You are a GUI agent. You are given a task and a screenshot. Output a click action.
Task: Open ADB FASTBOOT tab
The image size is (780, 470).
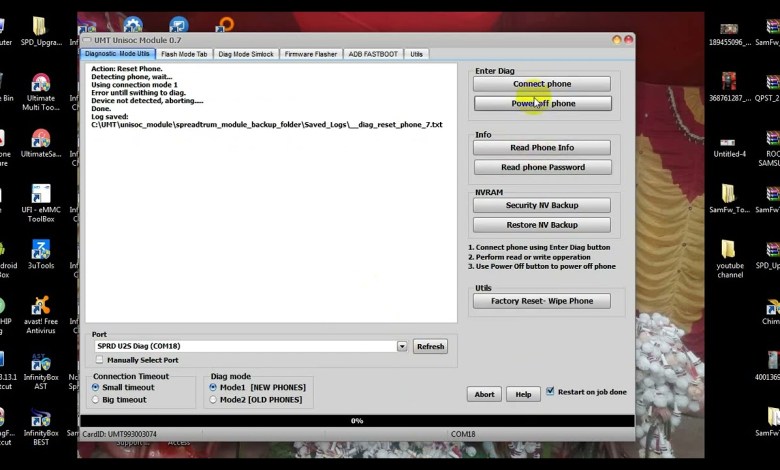(x=373, y=54)
